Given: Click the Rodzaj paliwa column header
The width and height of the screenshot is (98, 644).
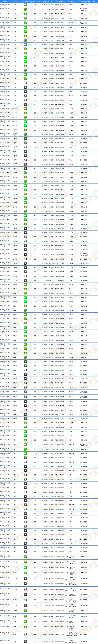Looking at the screenshot, I should [24, 1].
